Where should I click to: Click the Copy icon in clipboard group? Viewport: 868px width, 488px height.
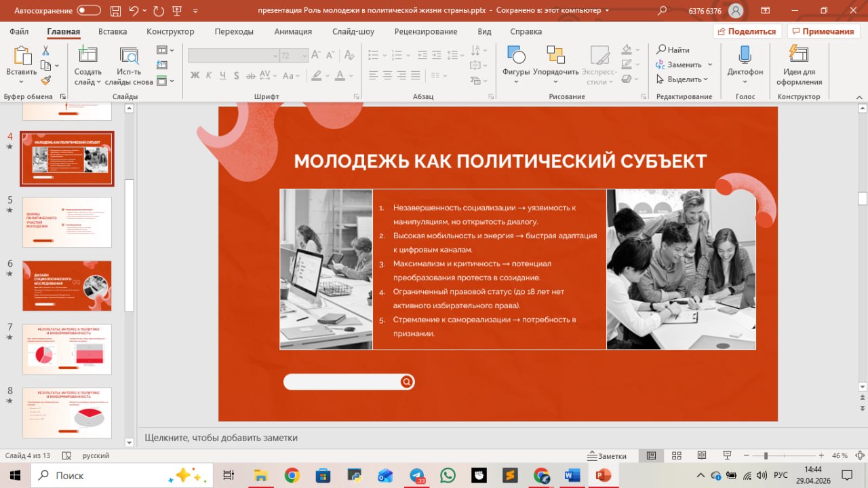coord(45,66)
